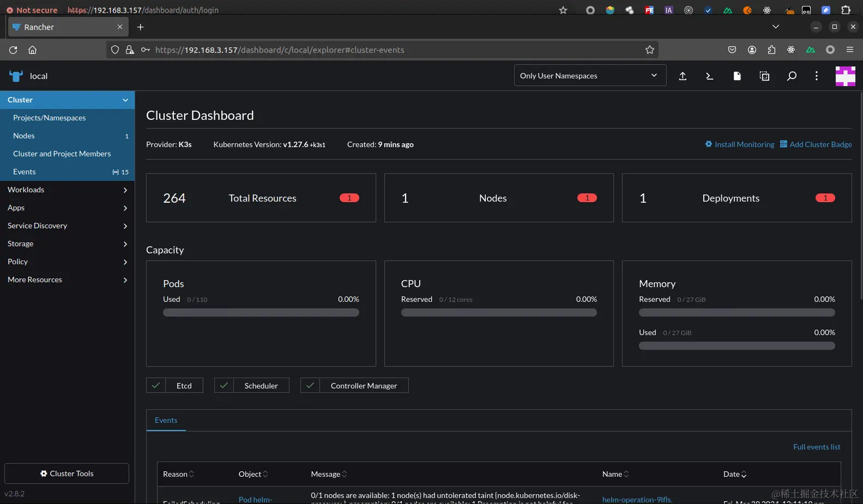Sort events by the Reason column
This screenshot has width=863, height=504.
178,474
